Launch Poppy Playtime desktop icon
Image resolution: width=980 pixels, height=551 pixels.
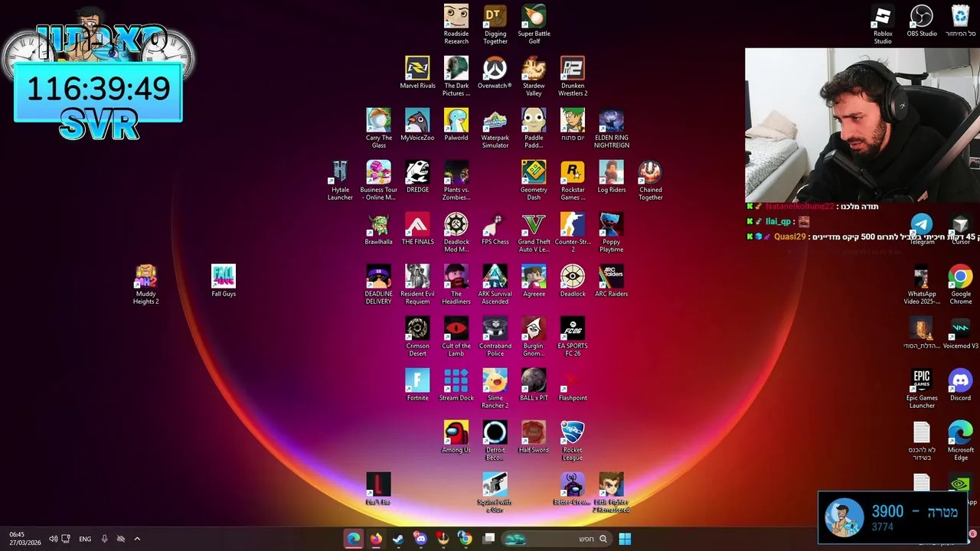click(612, 233)
